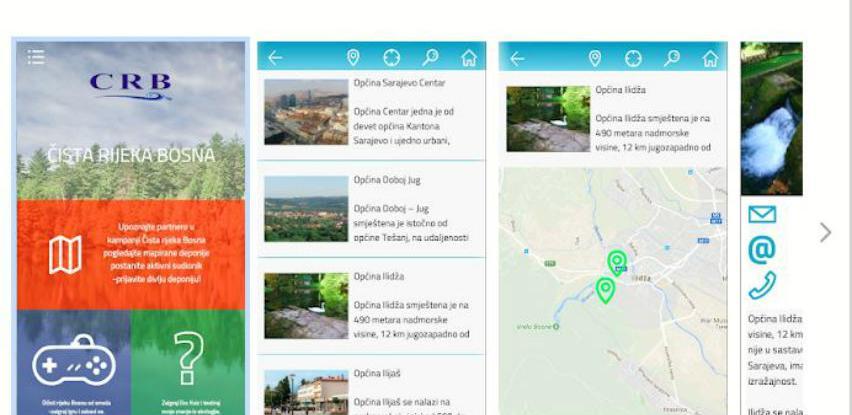Tap the crosshair target icon in the map screen header
The image size is (852, 415).
point(634,59)
